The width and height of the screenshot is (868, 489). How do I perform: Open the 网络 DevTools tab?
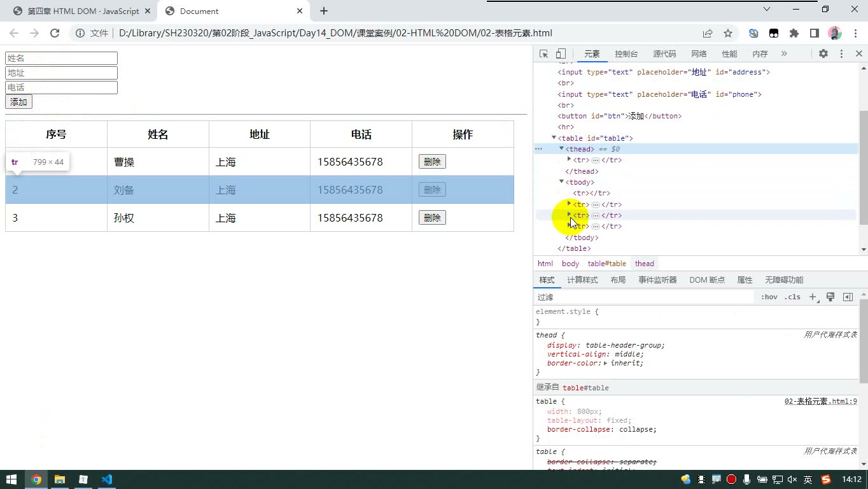tap(699, 54)
